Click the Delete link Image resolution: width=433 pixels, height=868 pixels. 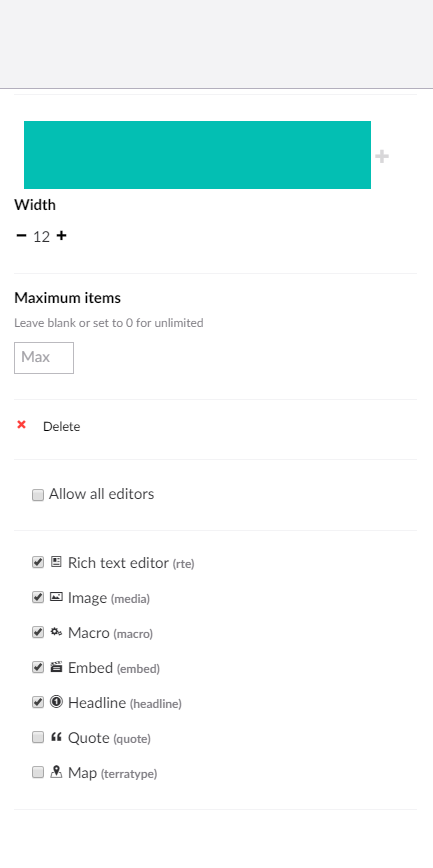(x=61, y=426)
